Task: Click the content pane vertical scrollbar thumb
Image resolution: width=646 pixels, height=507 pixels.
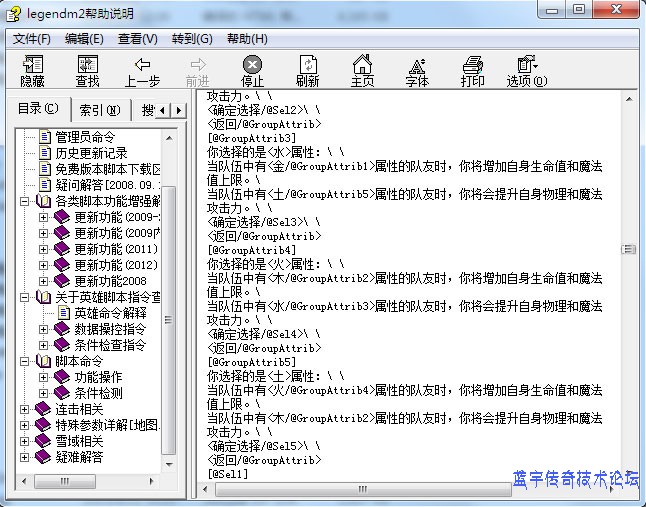Action: tap(627, 249)
